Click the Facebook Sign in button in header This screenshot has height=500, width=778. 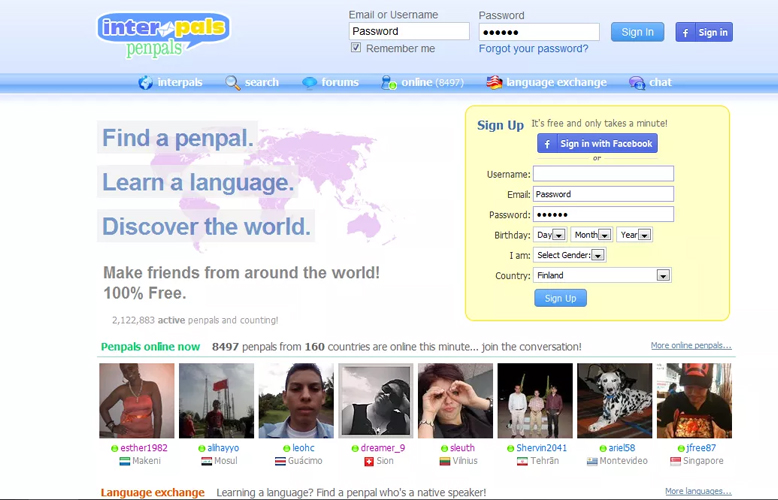[x=704, y=32]
